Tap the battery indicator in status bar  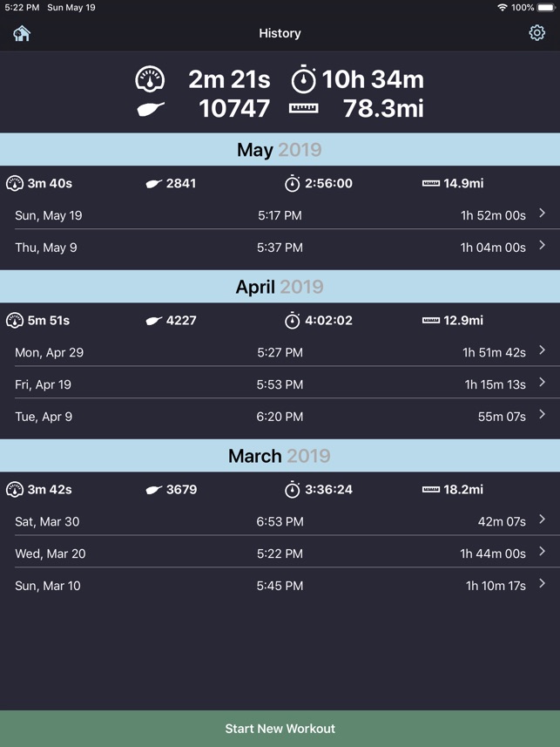click(546, 8)
